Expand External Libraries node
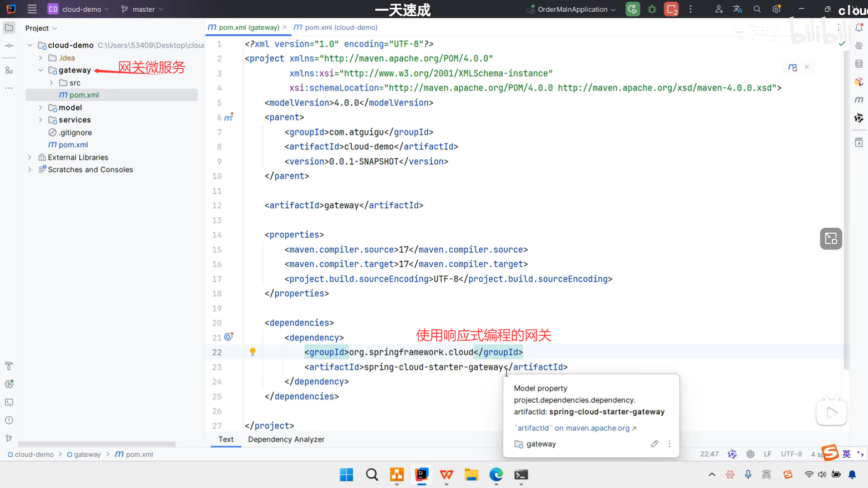Screen dimensions: 868x488 pos(30,157)
